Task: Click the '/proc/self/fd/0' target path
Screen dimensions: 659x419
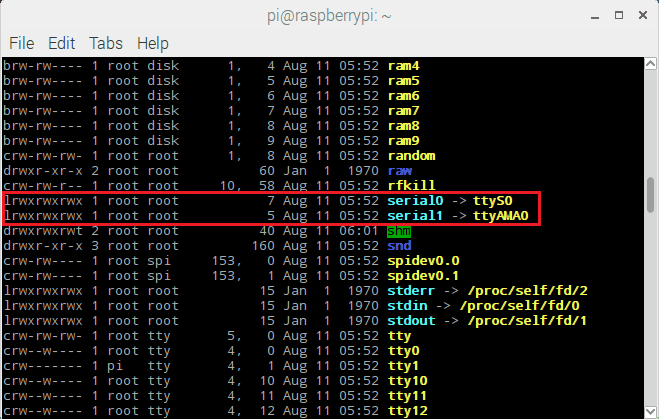Action: click(x=520, y=306)
